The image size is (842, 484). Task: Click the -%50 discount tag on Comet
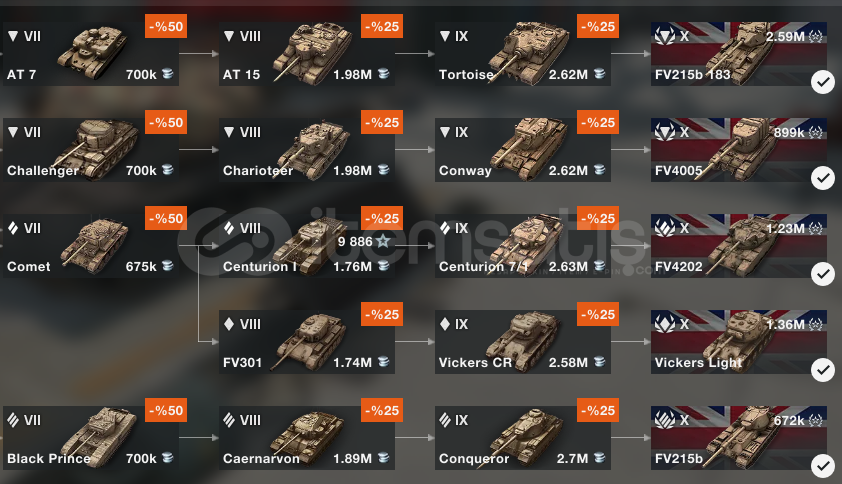pos(166,218)
